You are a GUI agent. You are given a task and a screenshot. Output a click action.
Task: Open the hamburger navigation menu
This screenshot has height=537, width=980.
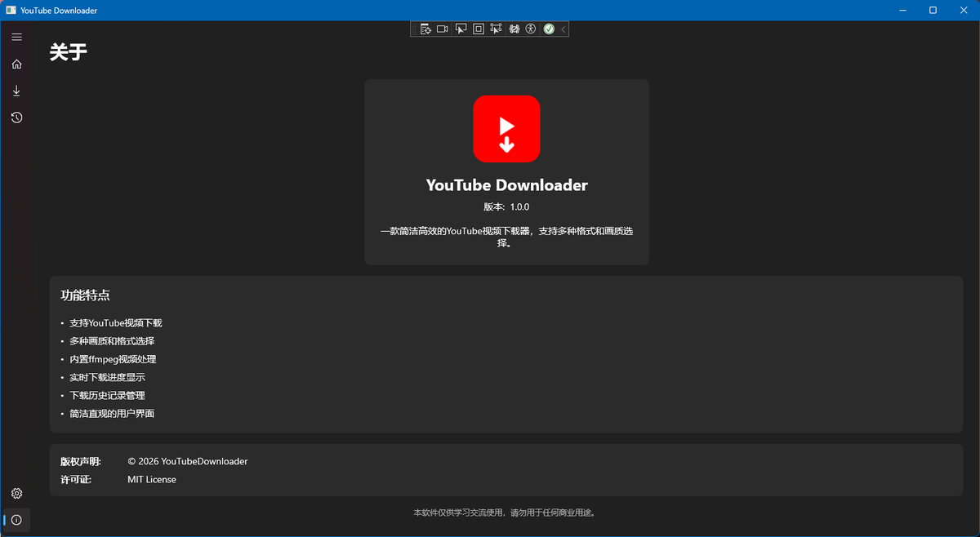tap(16, 38)
